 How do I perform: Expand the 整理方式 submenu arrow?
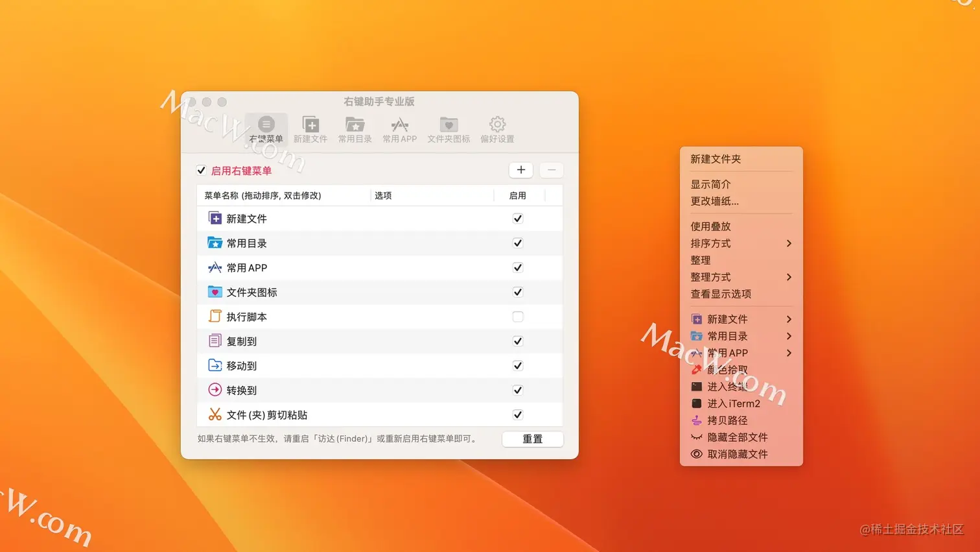coord(789,277)
